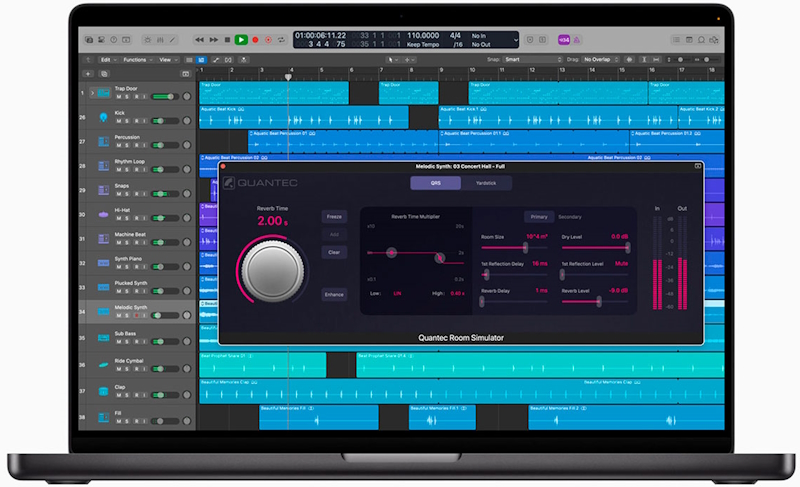This screenshot has width=800, height=487.
Task: Open the media Browsers icon
Action: (x=714, y=40)
